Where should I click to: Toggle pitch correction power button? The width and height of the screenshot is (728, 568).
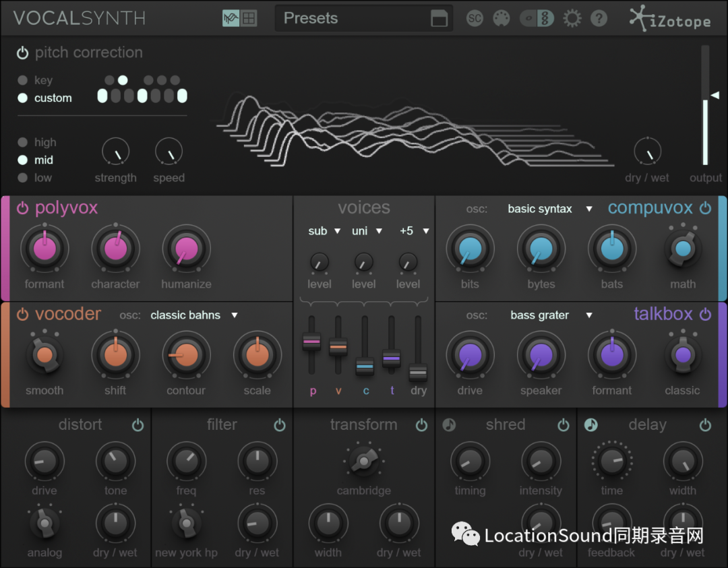pyautogui.click(x=23, y=53)
